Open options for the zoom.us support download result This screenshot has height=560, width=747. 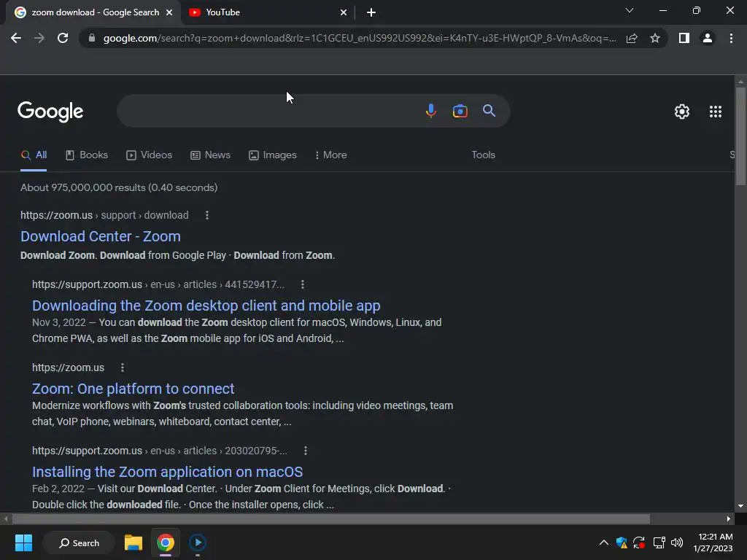(206, 215)
